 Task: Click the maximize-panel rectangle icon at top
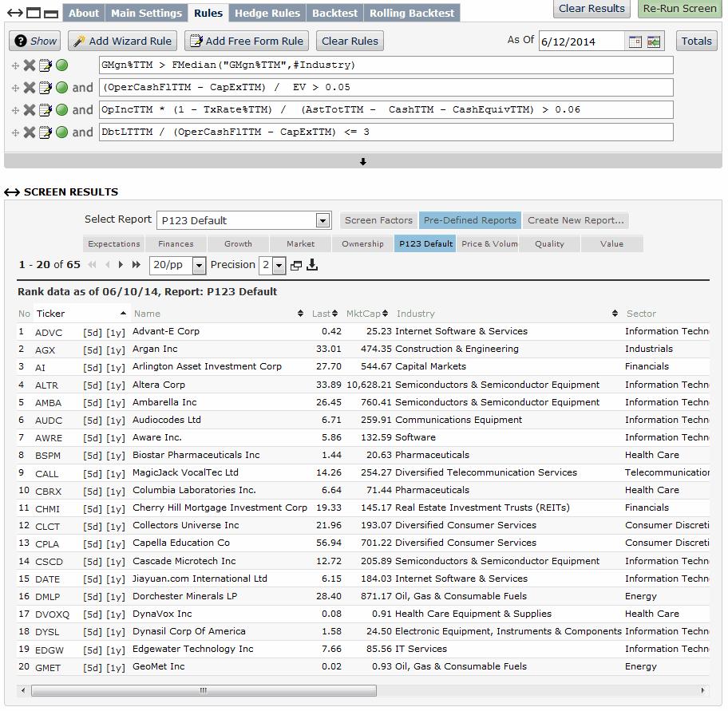[34, 13]
